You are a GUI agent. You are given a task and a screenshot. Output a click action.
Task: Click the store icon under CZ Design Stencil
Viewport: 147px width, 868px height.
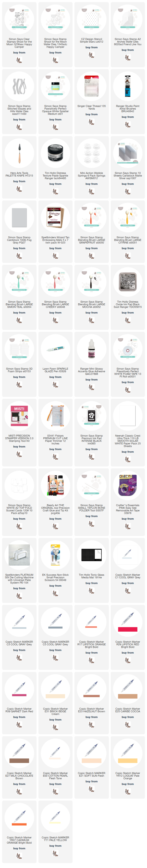tap(91, 55)
